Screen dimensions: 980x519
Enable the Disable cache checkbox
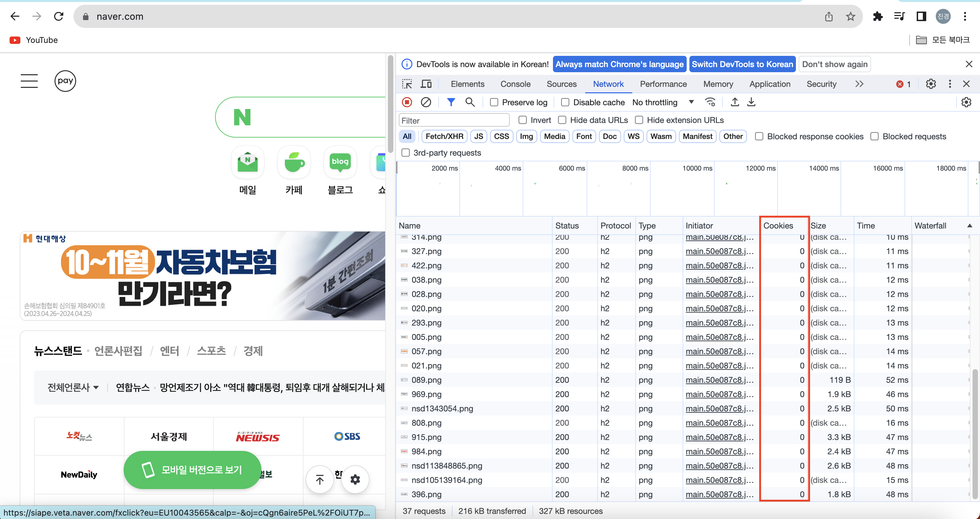tap(565, 102)
